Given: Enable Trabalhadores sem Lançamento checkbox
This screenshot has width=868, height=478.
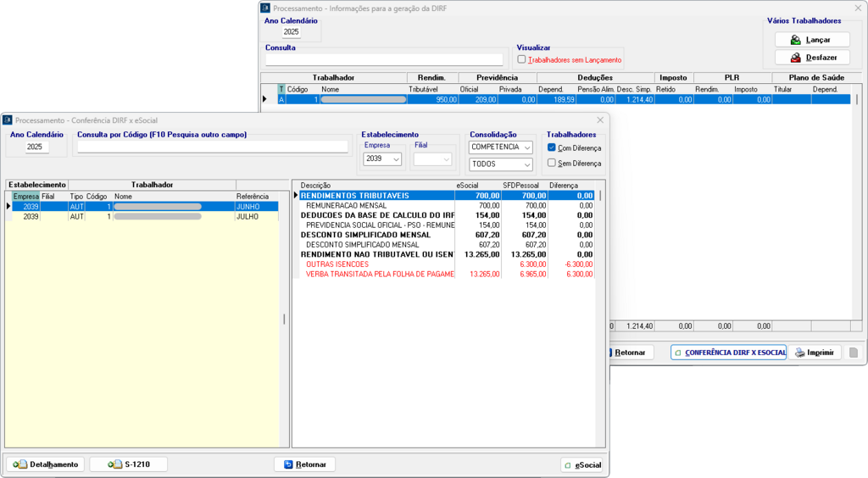Looking at the screenshot, I should (521, 59).
